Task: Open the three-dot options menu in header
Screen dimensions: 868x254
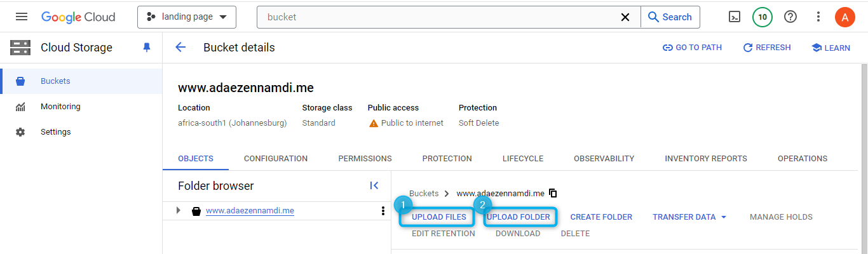Action: tap(818, 17)
